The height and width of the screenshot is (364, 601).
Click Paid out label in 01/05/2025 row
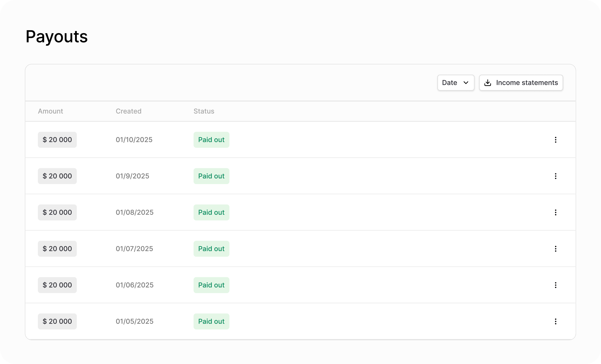pos(211,322)
